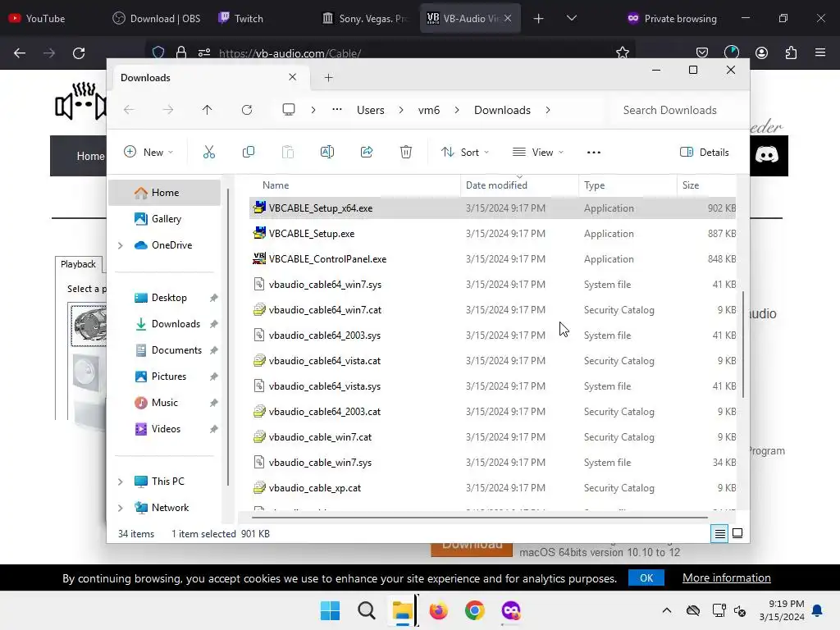
Task: Click the notification bell in system tray
Action: [818, 610]
